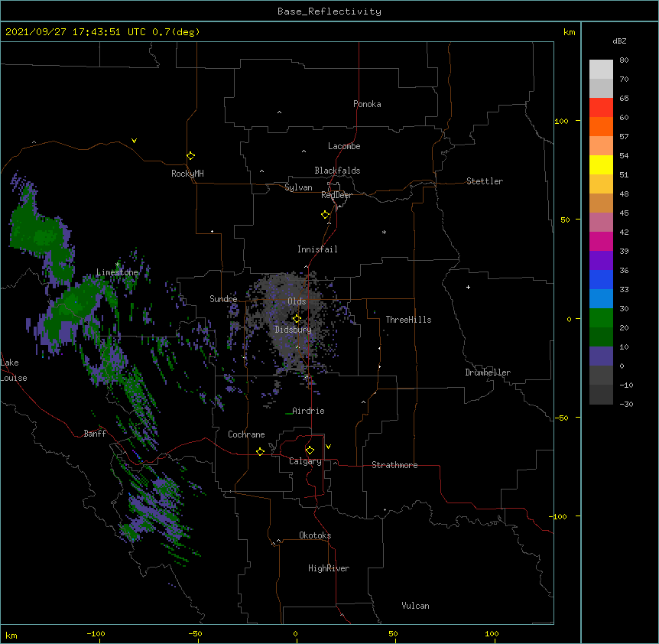Pick the magenta 42-39 dBZ legend swatch
Screen dimensions: 659x644
click(x=601, y=242)
